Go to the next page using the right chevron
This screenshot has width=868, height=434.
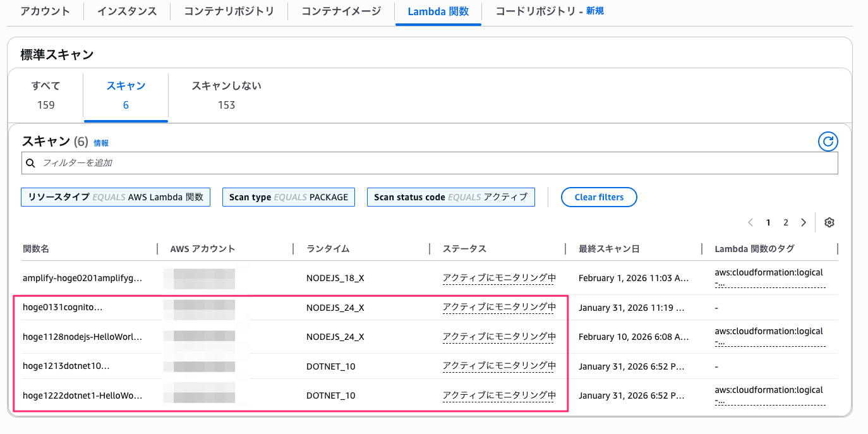click(803, 222)
